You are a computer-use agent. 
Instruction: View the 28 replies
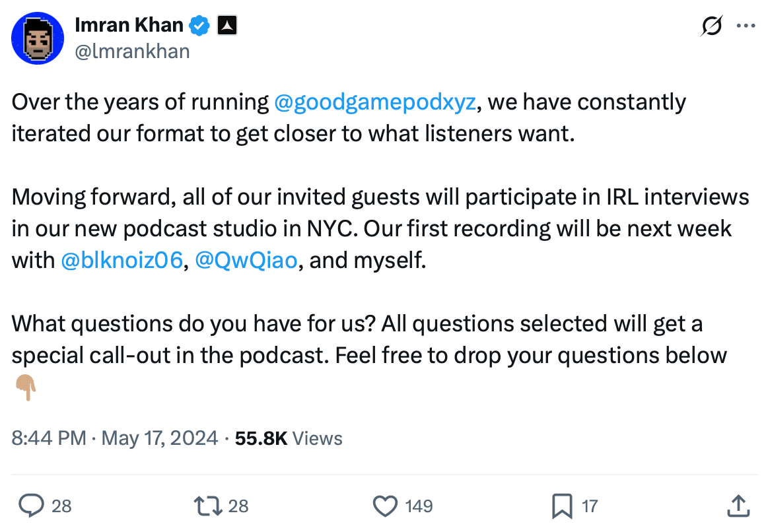coord(61,506)
